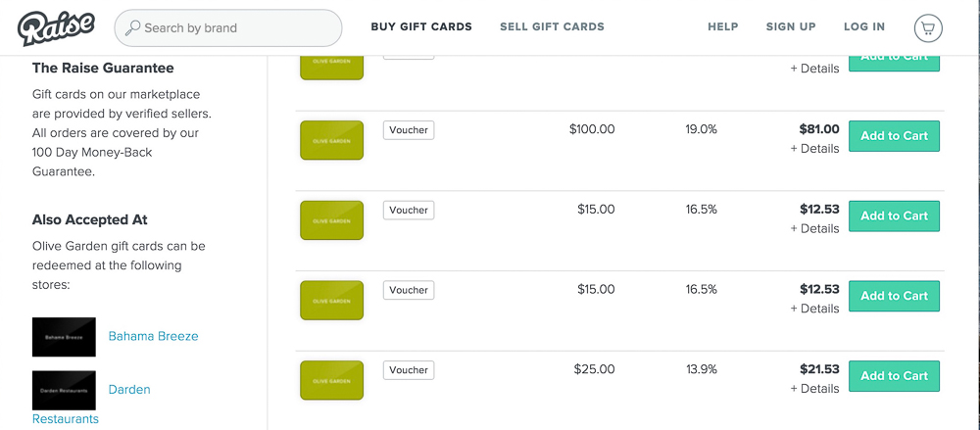Open the Sell Gift Cards menu
Viewport: 980px width, 430px height.
click(552, 27)
